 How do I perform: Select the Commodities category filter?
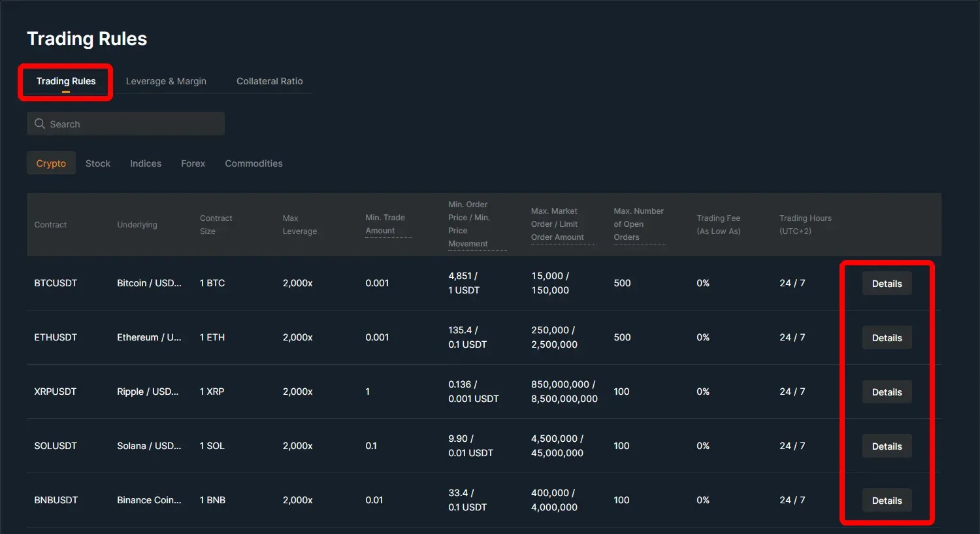pos(253,163)
